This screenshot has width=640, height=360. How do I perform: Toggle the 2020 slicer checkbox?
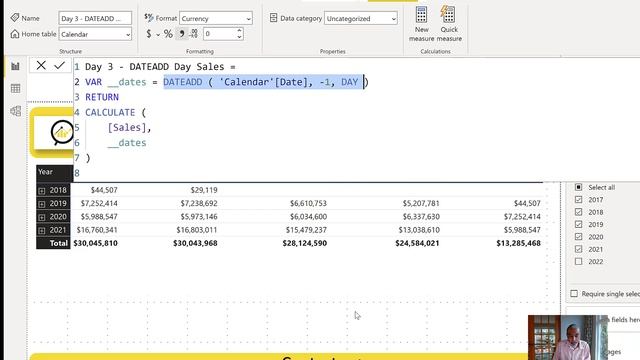click(x=578, y=237)
